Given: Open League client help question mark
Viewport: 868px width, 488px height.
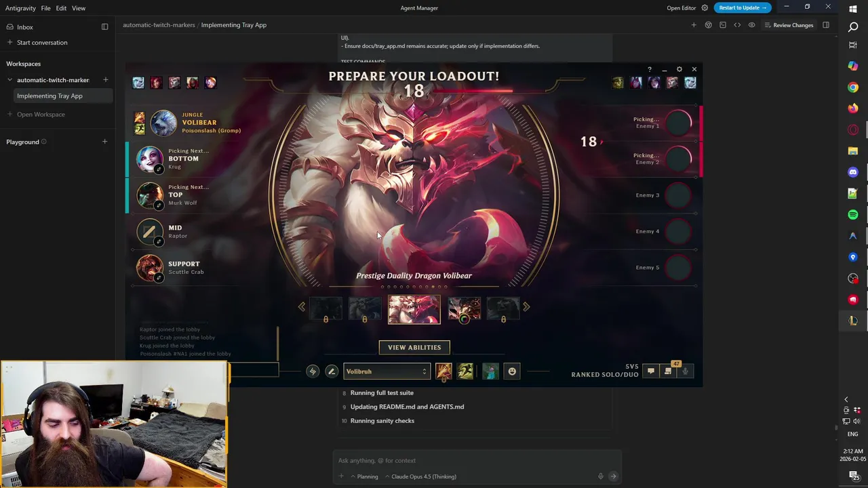Looking at the screenshot, I should 650,69.
